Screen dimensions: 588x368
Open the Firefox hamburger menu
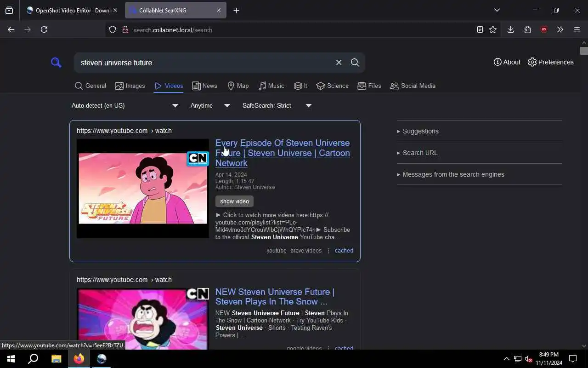pyautogui.click(x=577, y=29)
